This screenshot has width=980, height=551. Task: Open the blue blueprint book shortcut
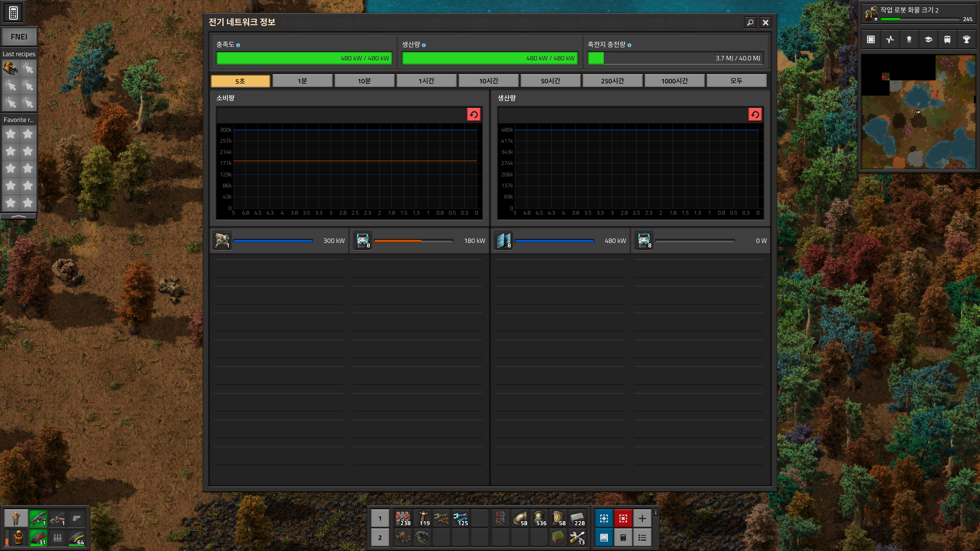pyautogui.click(x=604, y=538)
